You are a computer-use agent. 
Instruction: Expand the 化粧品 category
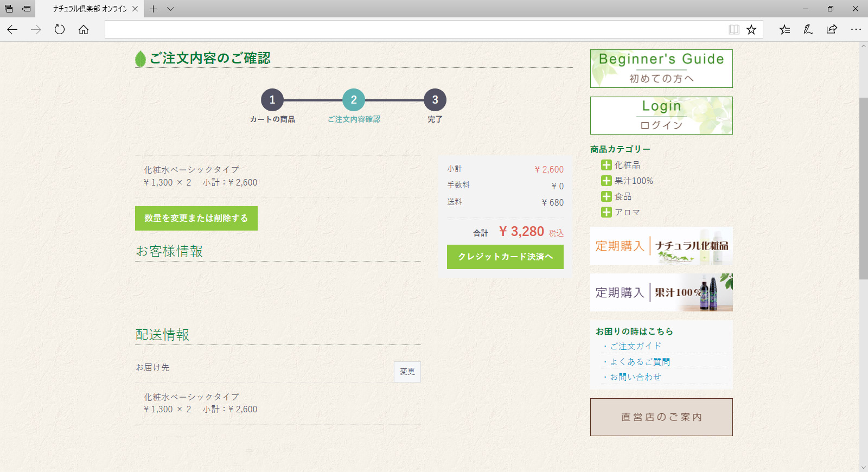click(607, 165)
